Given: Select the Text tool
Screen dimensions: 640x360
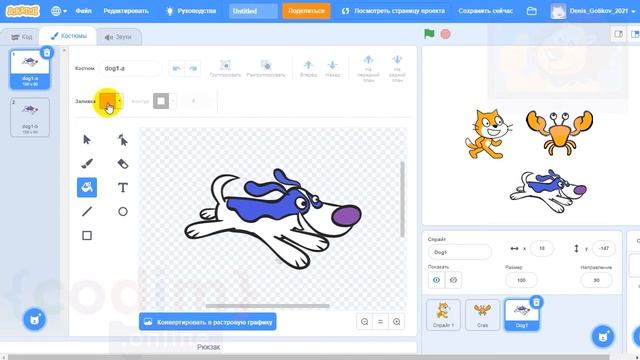Looking at the screenshot, I should 122,187.
